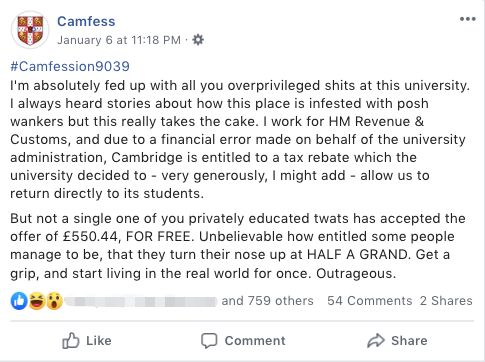Click the arrow Share icon
The width and height of the screenshot is (485, 362).
click(376, 341)
